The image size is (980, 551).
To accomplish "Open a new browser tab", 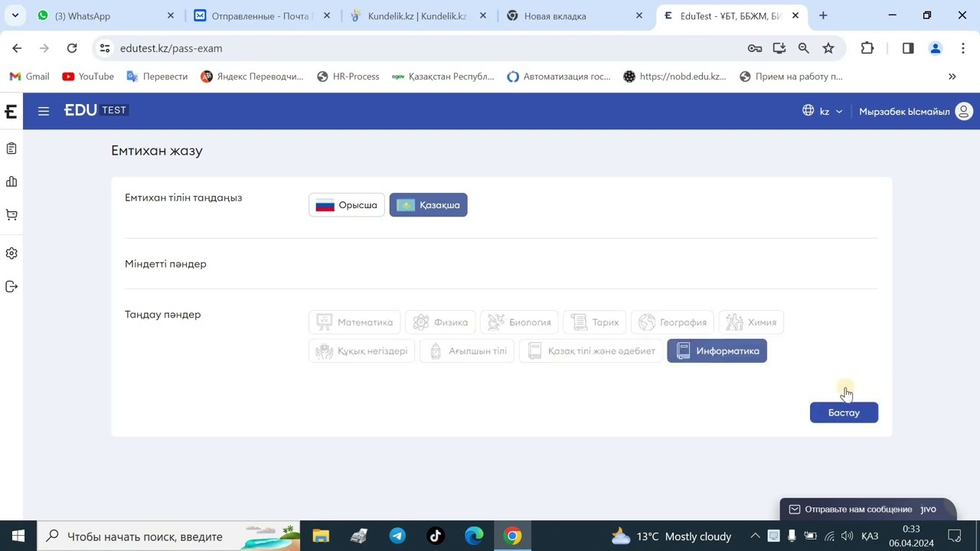I will (x=823, y=15).
